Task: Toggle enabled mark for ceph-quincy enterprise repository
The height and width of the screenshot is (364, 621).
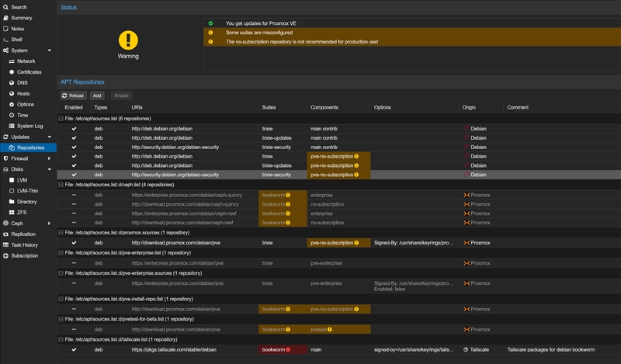Action: (x=74, y=195)
